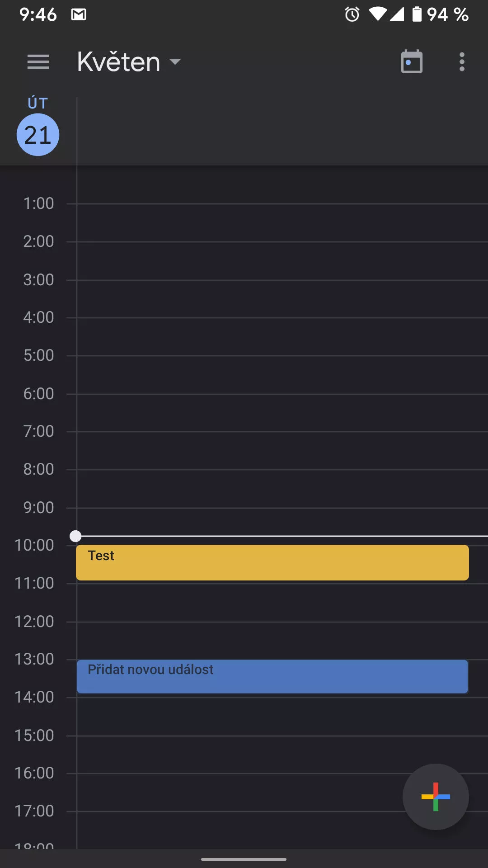Tap the Wi-Fi signal icon
The height and width of the screenshot is (868, 488).
point(378,14)
